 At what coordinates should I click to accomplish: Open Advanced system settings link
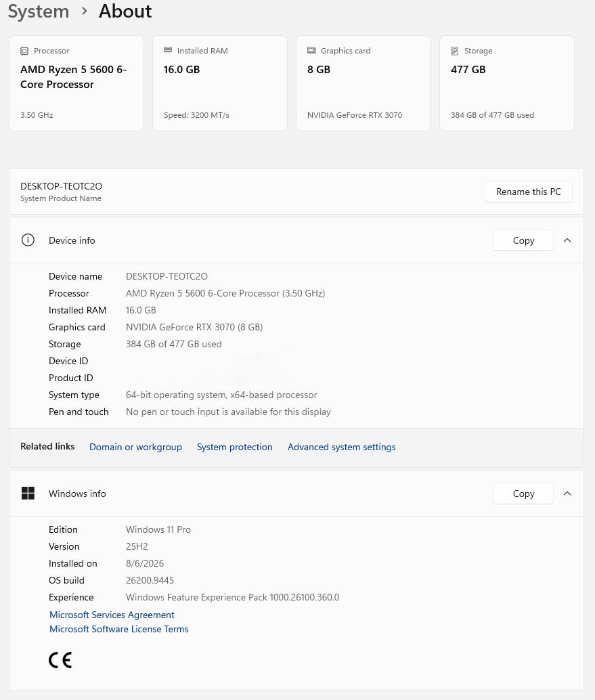click(341, 447)
